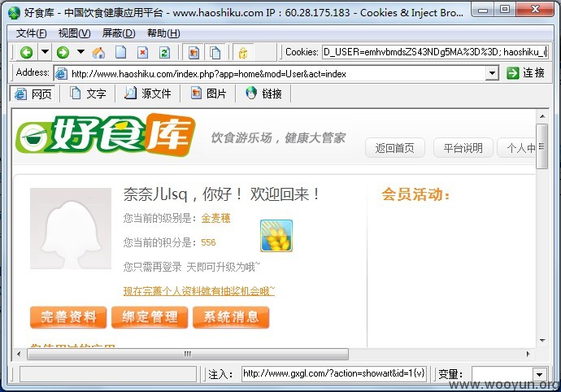Viewport: 561px width, 392px height.
Task: Open the 帮助(H) menu
Action: (x=163, y=33)
